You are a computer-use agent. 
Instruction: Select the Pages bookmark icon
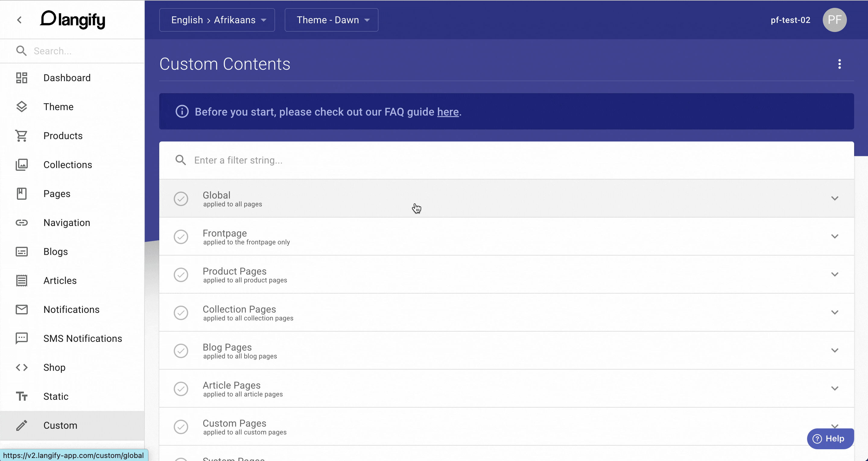(22, 194)
